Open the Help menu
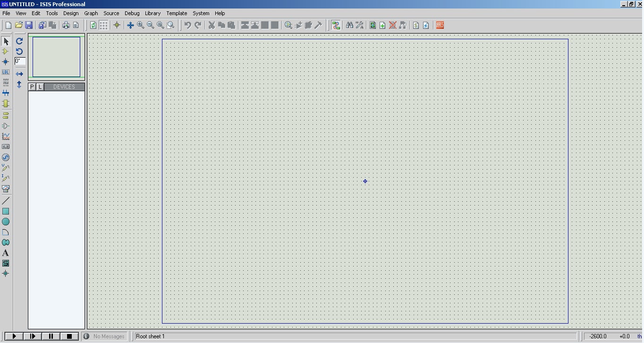 tap(220, 13)
